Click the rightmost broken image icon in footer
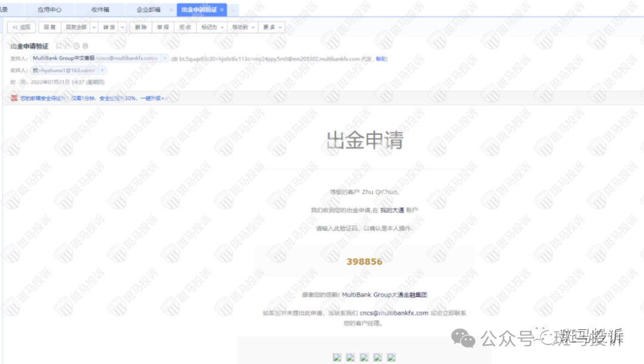This screenshot has width=644, height=364. click(x=391, y=357)
